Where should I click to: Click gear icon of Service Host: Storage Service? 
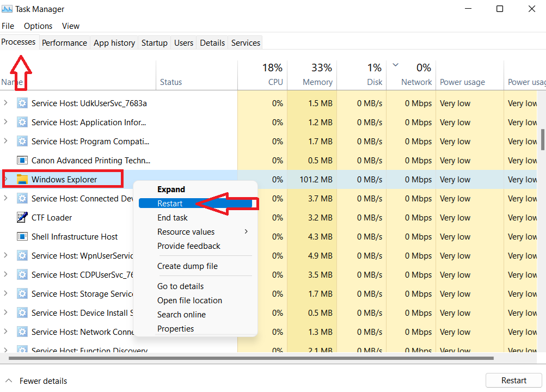(x=22, y=293)
